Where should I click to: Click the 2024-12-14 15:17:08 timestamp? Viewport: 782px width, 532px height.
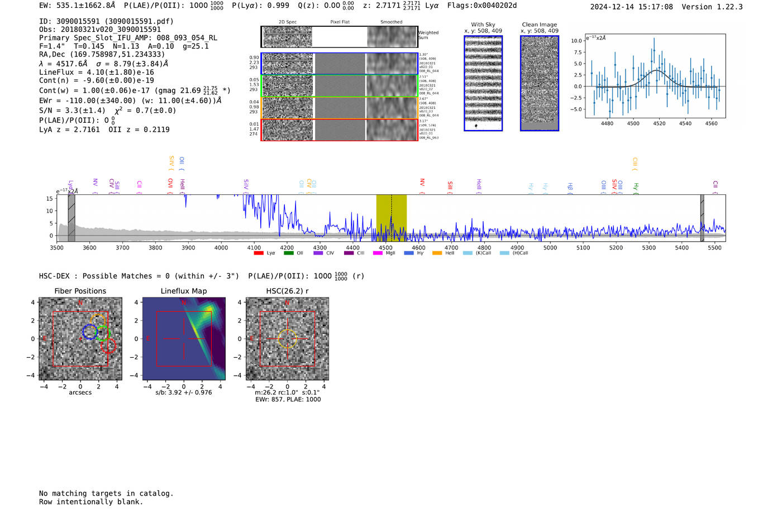tap(632, 7)
